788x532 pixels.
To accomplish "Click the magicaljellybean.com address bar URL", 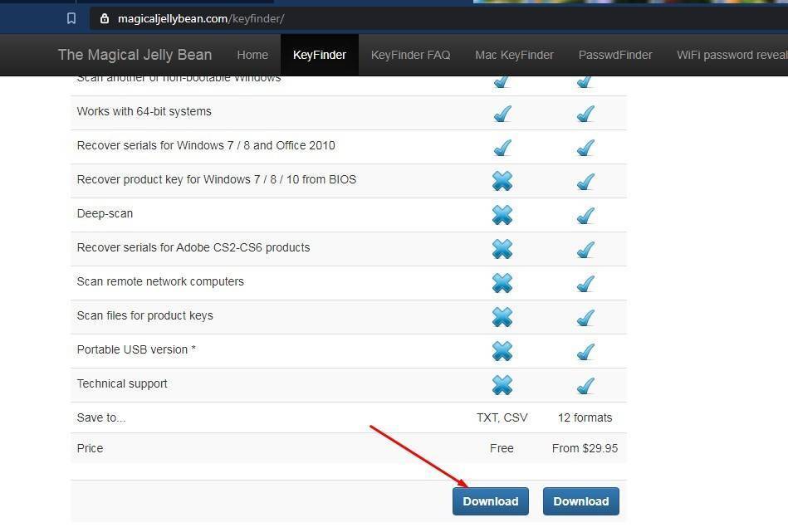I will coord(202,18).
